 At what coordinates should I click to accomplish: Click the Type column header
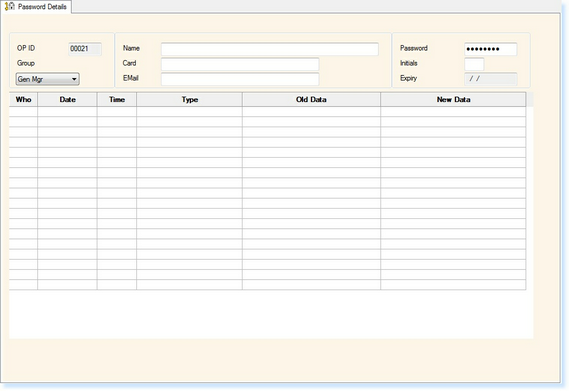tap(189, 99)
